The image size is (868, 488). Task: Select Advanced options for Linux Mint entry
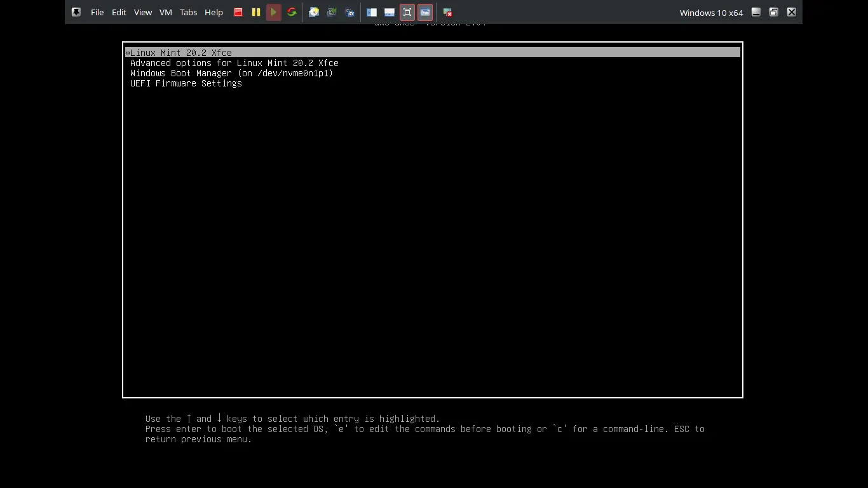pyautogui.click(x=234, y=63)
